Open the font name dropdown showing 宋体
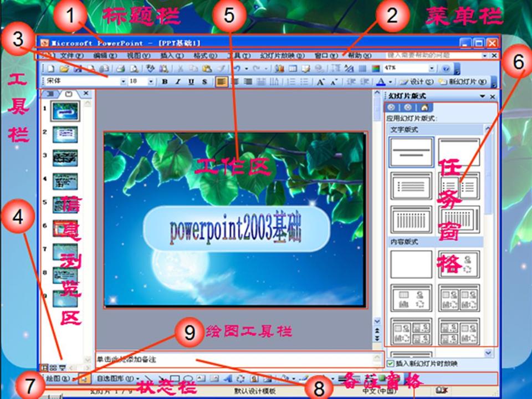 (x=123, y=82)
